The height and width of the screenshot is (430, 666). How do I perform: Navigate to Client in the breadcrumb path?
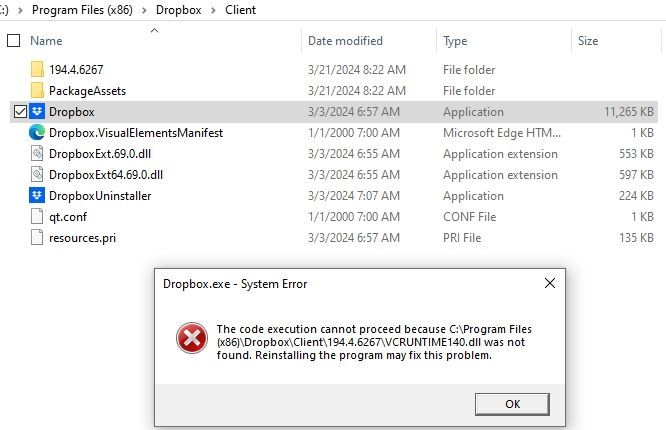point(240,10)
